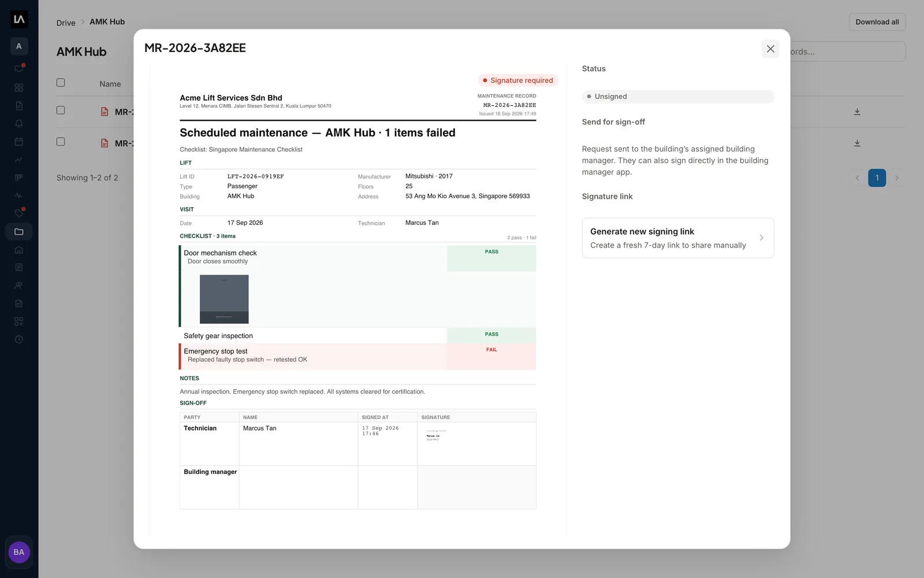924x578 pixels.
Task: Click Generate new signing link
Action: (678, 238)
